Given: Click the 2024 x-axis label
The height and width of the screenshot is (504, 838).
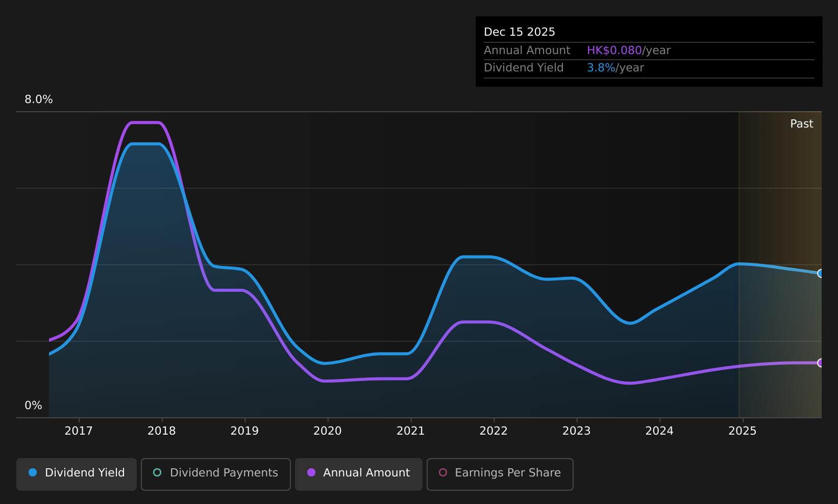Looking at the screenshot, I should 659,431.
